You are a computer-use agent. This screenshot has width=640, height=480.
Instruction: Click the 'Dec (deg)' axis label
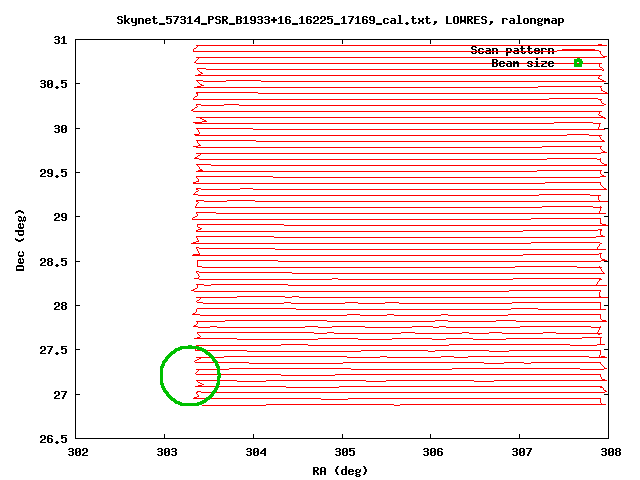[x=20, y=240]
